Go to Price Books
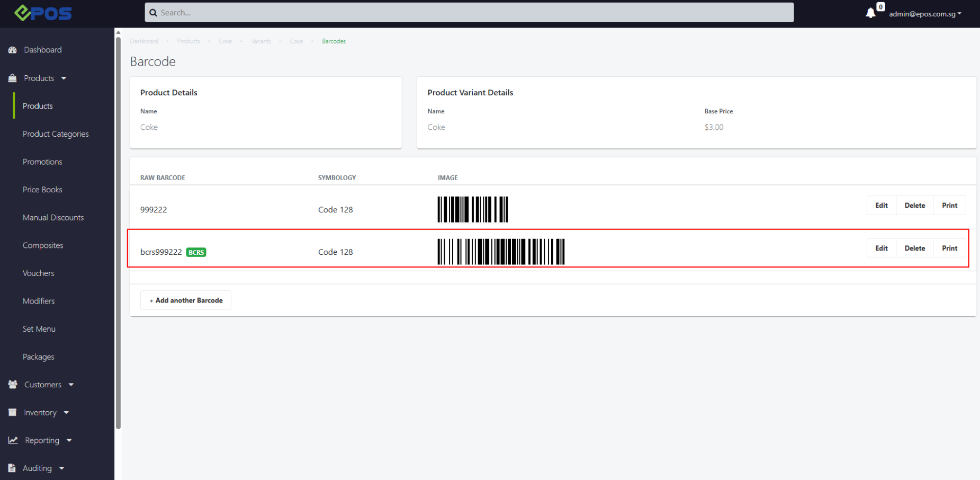 (42, 190)
